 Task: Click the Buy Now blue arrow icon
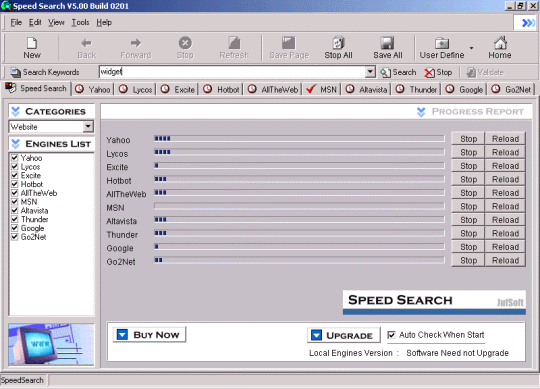pyautogui.click(x=122, y=335)
